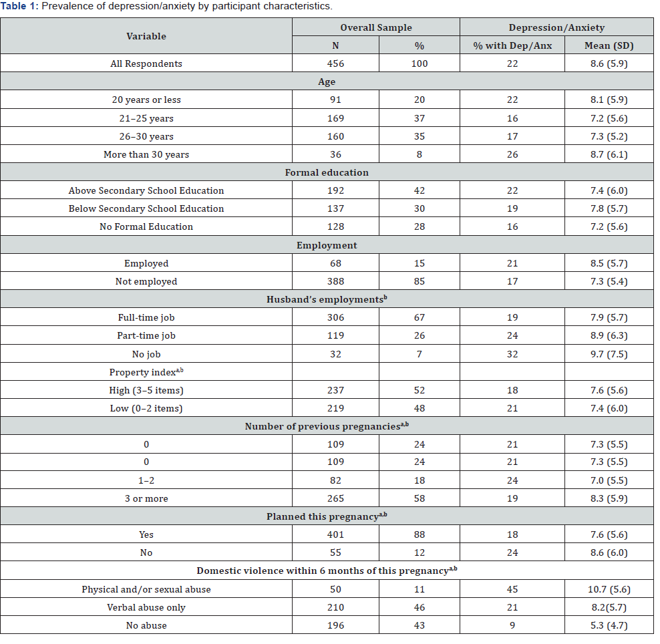Select the 'Physical and/or sexual abuse' cell
The height and width of the screenshot is (644, 660).
[x=146, y=589]
